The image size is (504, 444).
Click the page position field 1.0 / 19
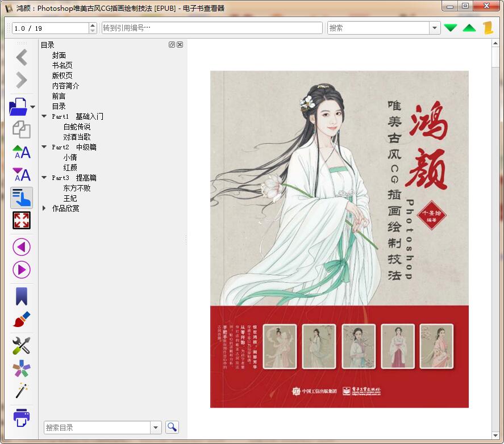51,28
